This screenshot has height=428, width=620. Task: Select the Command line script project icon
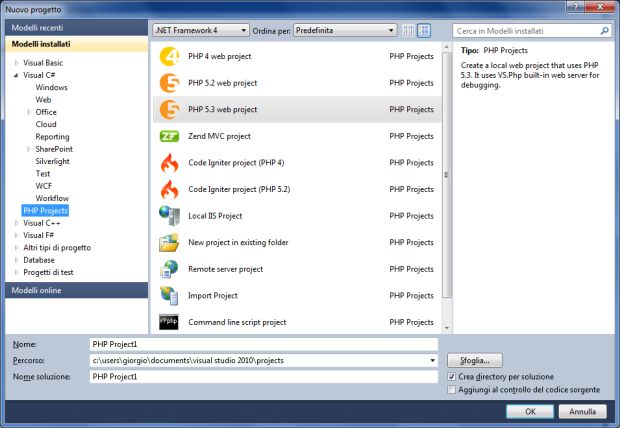(x=169, y=322)
